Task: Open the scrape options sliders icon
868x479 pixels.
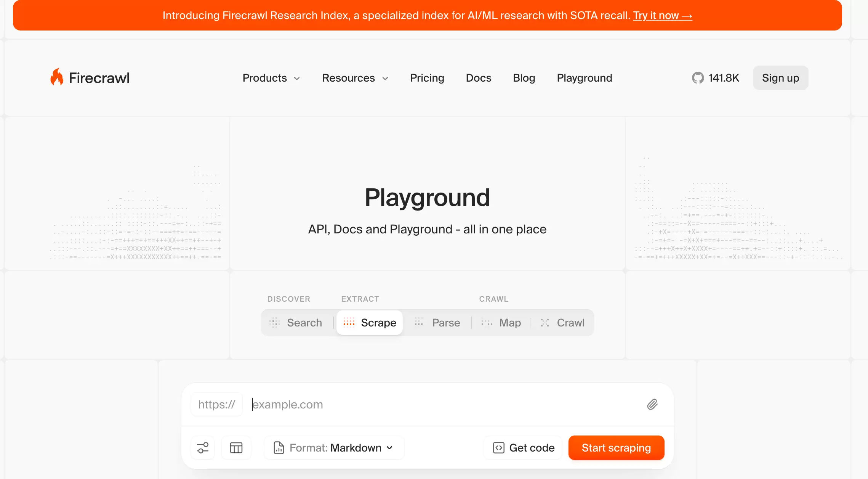Action: point(203,448)
